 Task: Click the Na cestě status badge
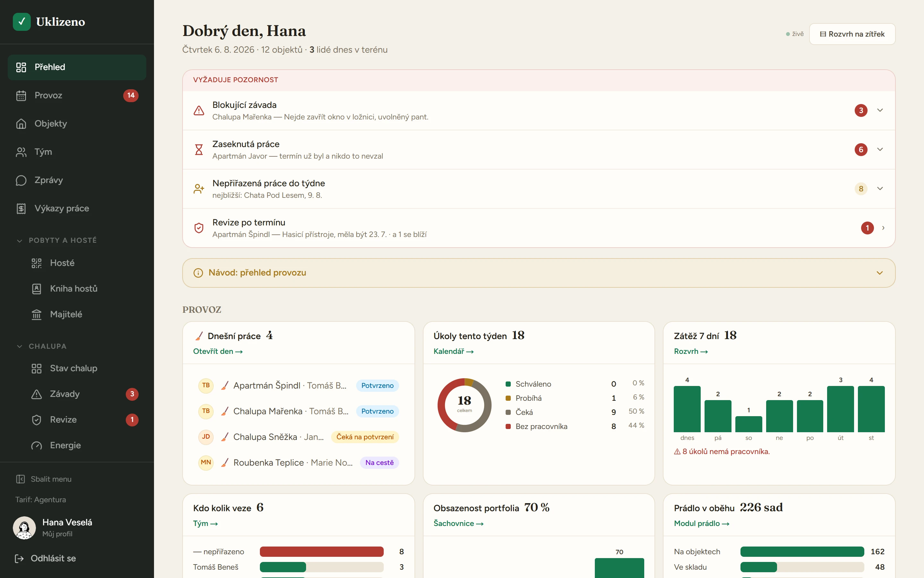click(379, 462)
